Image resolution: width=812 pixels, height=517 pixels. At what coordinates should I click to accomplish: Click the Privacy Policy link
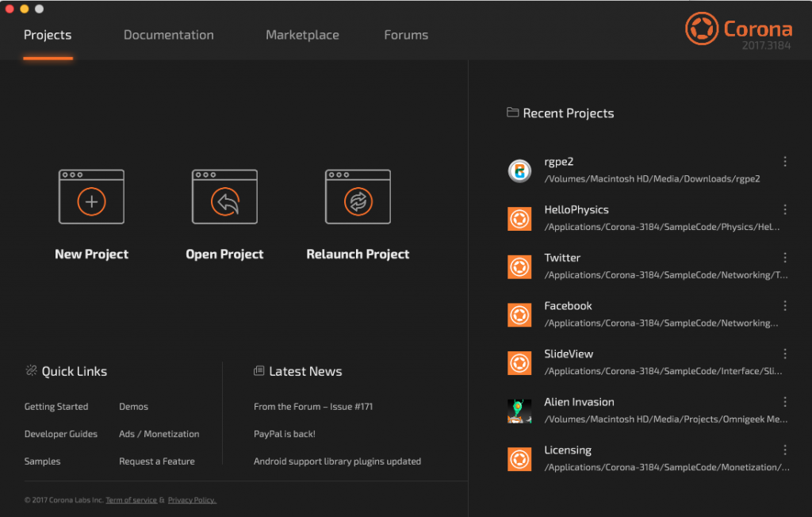coord(192,500)
